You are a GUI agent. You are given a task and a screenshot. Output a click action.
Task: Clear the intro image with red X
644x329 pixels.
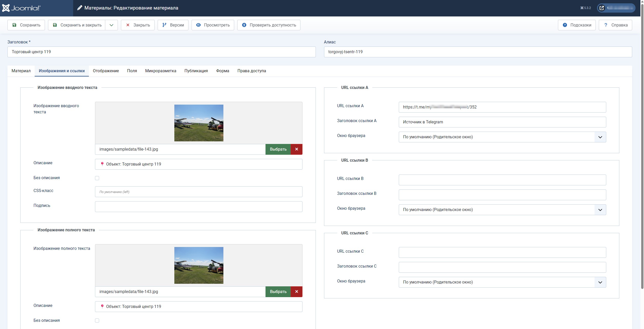[x=296, y=149]
